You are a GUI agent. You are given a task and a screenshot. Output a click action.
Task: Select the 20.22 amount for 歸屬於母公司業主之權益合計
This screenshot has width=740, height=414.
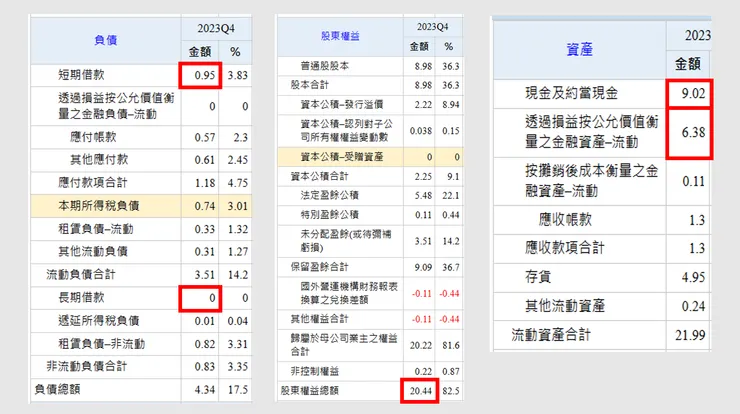420,346
